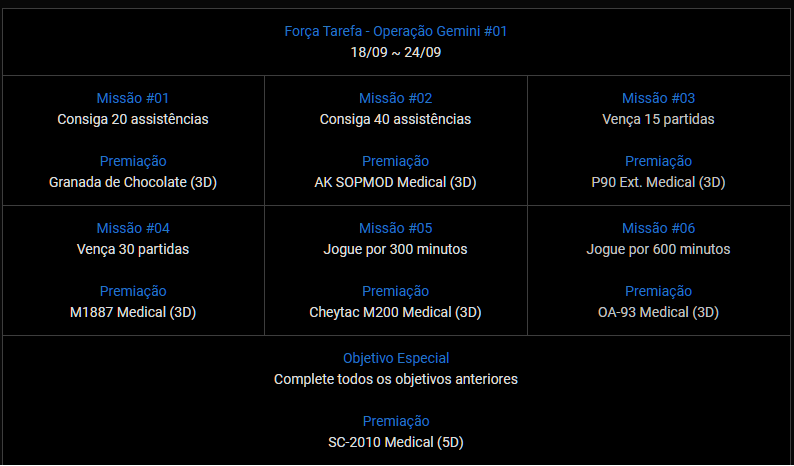This screenshot has height=466, width=794.
Task: Click the Missão #03 heading
Action: [658, 98]
